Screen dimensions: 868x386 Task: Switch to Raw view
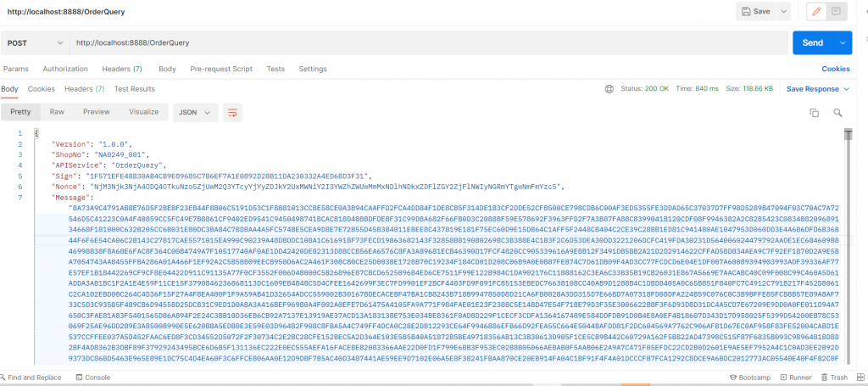57,112
